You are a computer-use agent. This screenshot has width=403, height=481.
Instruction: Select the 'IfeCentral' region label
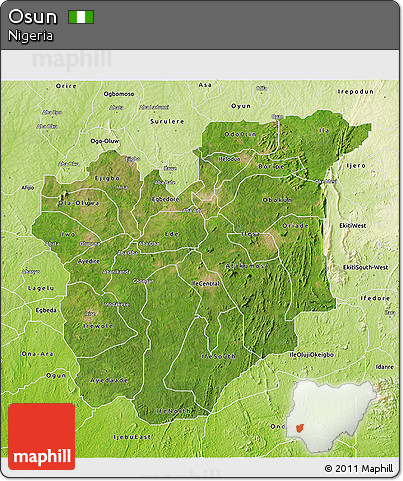(x=205, y=284)
